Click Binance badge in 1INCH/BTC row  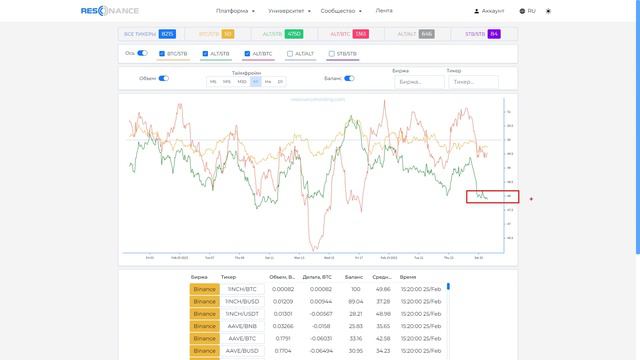(204, 289)
